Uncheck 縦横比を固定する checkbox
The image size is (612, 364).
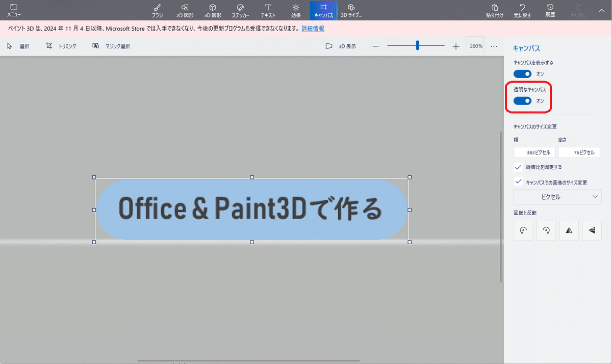(x=519, y=167)
